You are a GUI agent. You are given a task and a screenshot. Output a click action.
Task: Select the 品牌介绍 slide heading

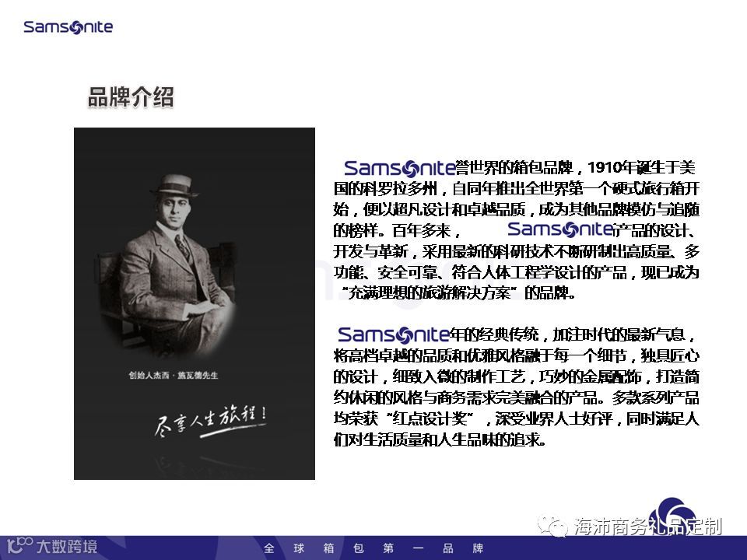[131, 97]
